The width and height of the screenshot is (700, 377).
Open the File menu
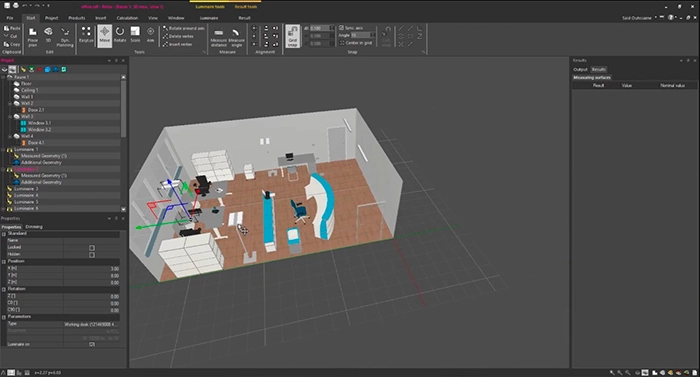coord(10,18)
